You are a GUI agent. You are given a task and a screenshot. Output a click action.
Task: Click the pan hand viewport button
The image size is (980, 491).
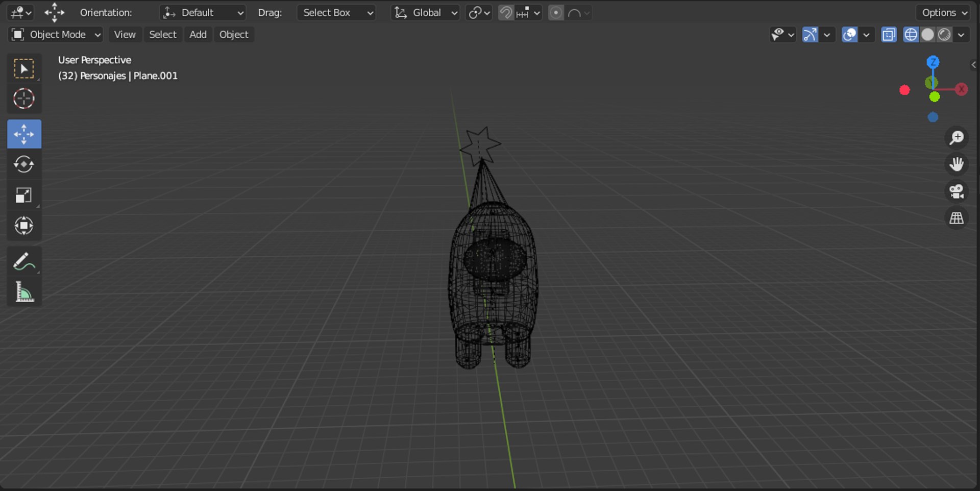957,164
